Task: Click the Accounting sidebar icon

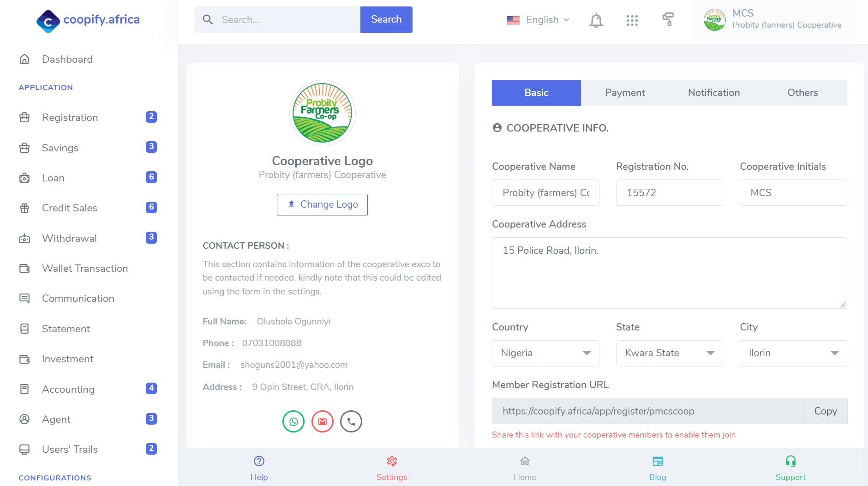Action: point(24,389)
